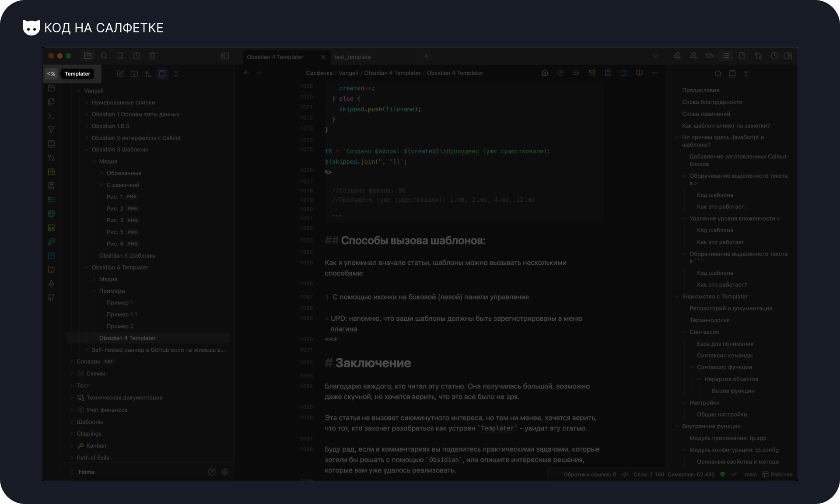Screen dimensions: 840x504
Task: Toggle the left sidebar panel
Action: (225, 56)
